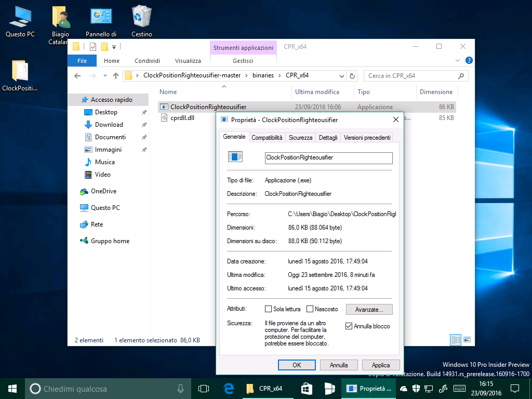
Task: Click file name field in properties
Action: 328,158
